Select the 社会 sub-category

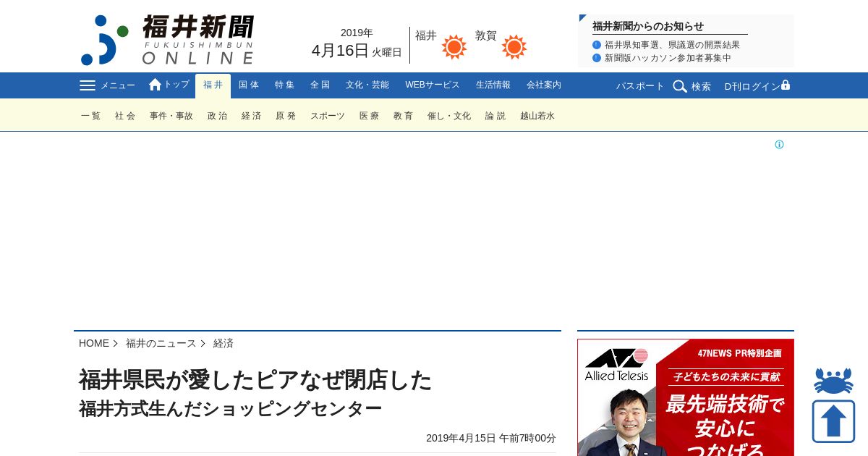coord(125,116)
